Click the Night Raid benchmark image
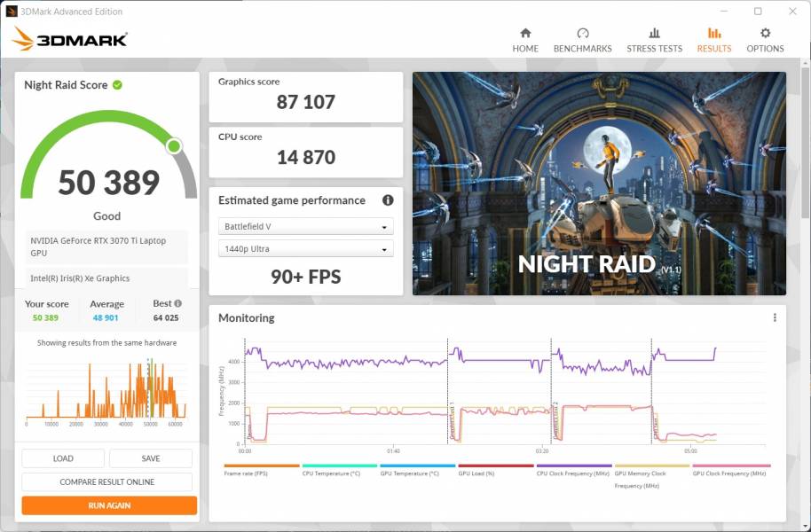This screenshot has width=811, height=532. click(x=599, y=184)
